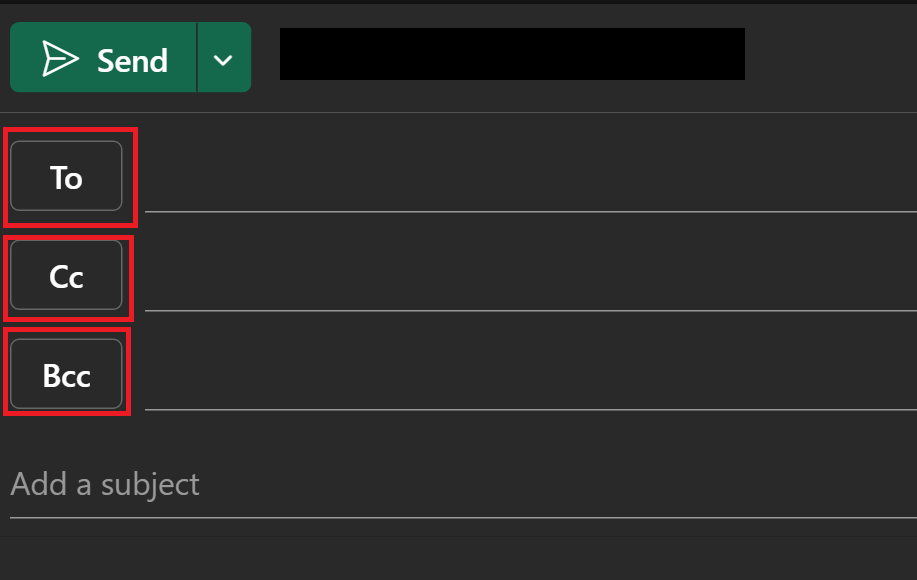Click the green Send button label
Image resolution: width=917 pixels, height=580 pixels.
click(x=132, y=60)
